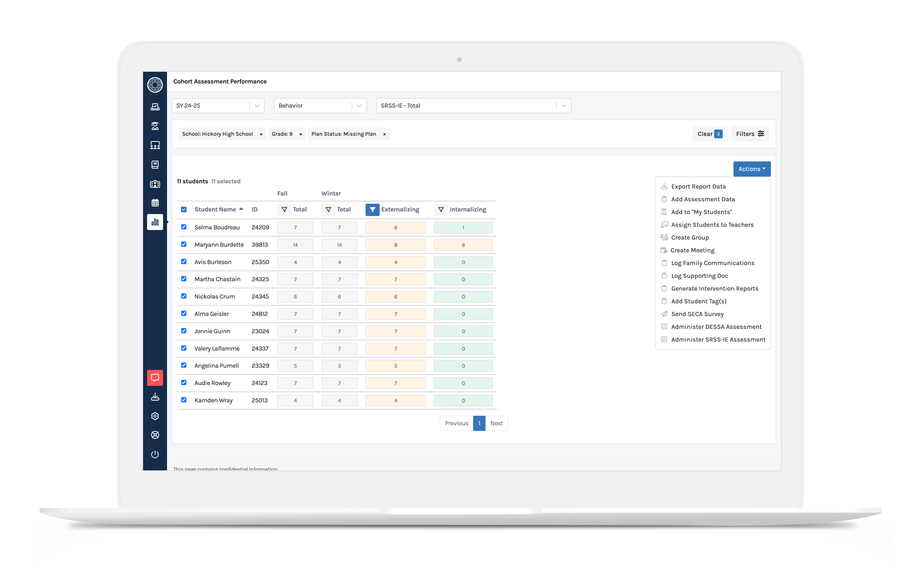Expand the SY 24-25 school year dropdown
The image size is (924, 572).
click(256, 106)
